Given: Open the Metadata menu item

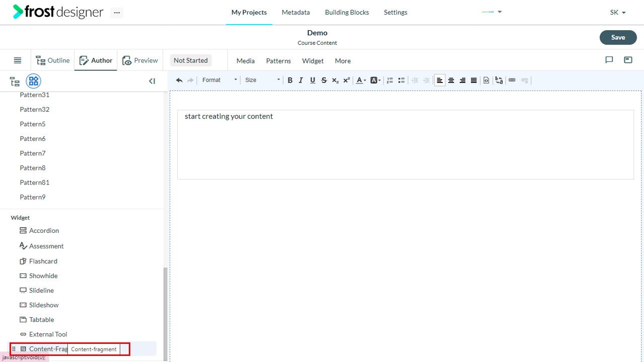Looking at the screenshot, I should pyautogui.click(x=296, y=12).
